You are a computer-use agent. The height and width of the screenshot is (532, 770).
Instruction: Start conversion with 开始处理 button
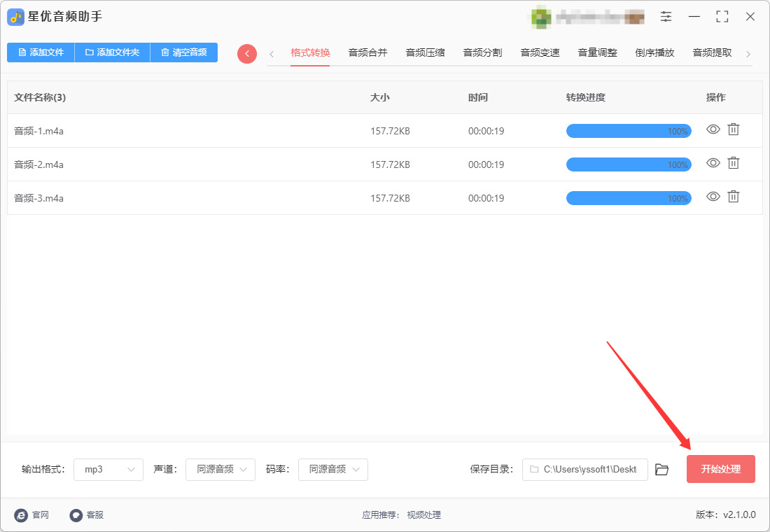pos(721,469)
